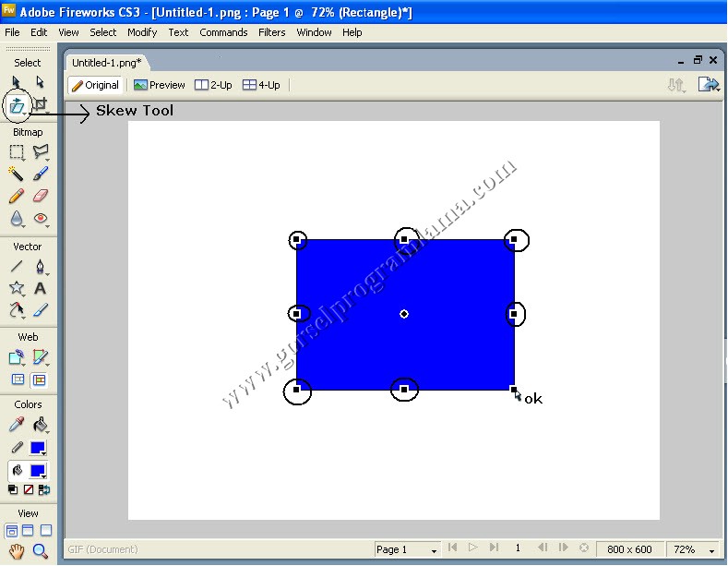
Task: Click the 2-Up view button
Action: (213, 85)
